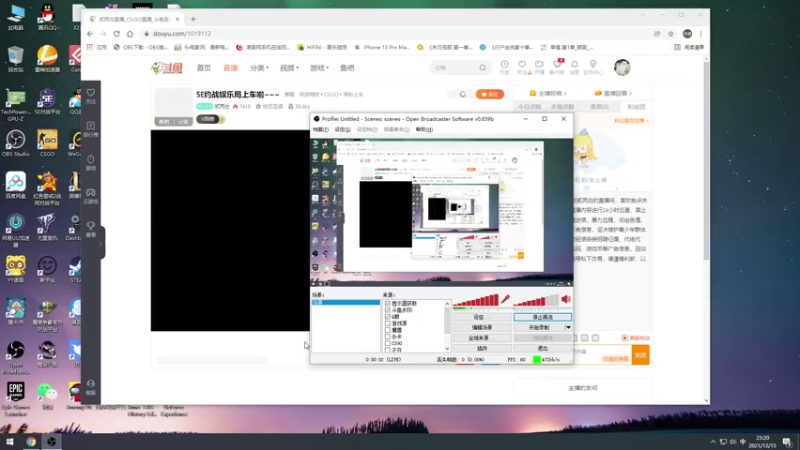Open the 腾讯QQ penguin desktop icon
Screen dimensions: 800x450
47,16
